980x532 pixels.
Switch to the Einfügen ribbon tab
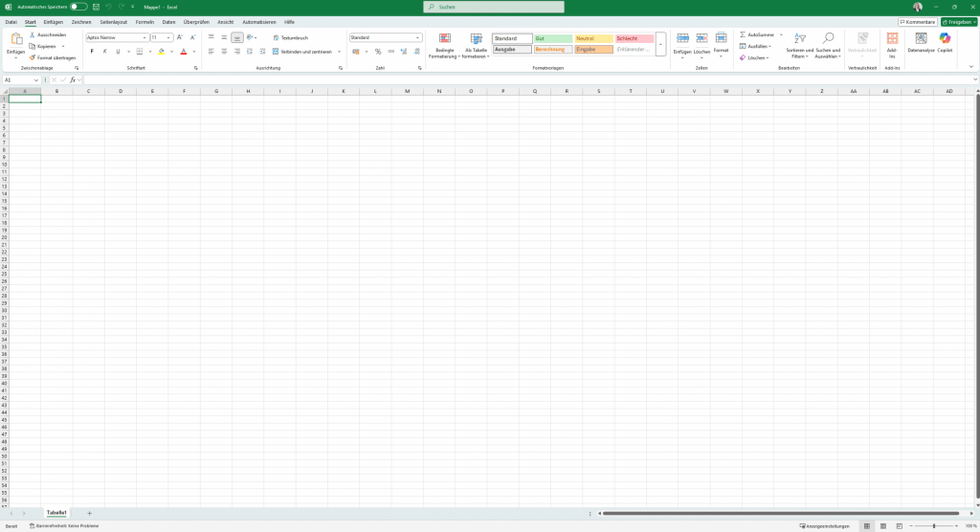54,22
